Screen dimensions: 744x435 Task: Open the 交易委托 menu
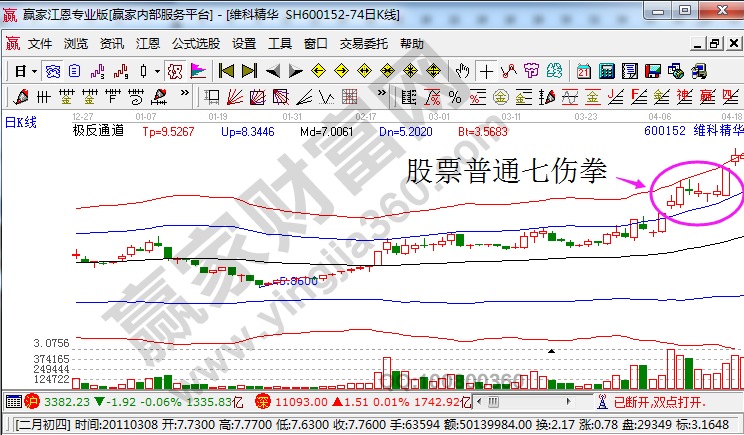(363, 44)
